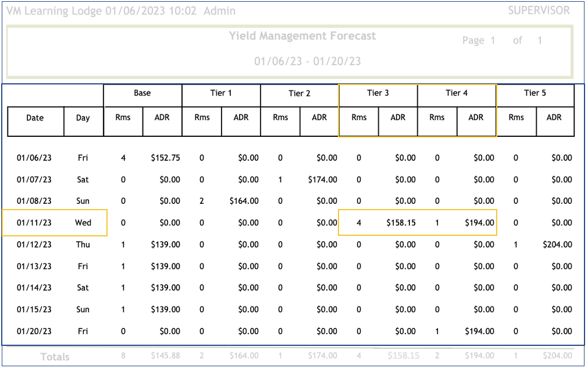Click the Tier 2 column group header
This screenshot has height=368, width=588.
point(300,93)
